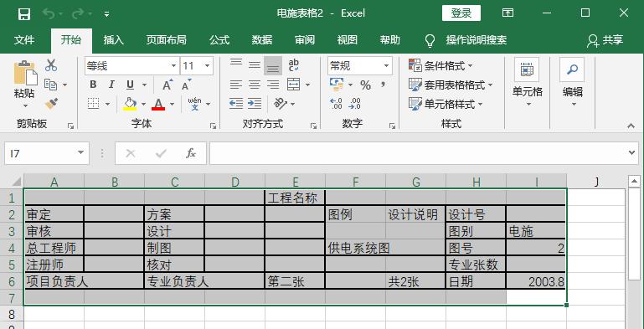The height and width of the screenshot is (329, 644).
Task: Switch to the 审阅 tab
Action: point(305,40)
